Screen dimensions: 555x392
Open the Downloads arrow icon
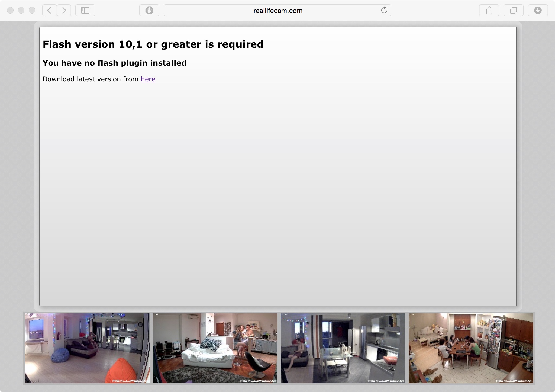tap(538, 11)
